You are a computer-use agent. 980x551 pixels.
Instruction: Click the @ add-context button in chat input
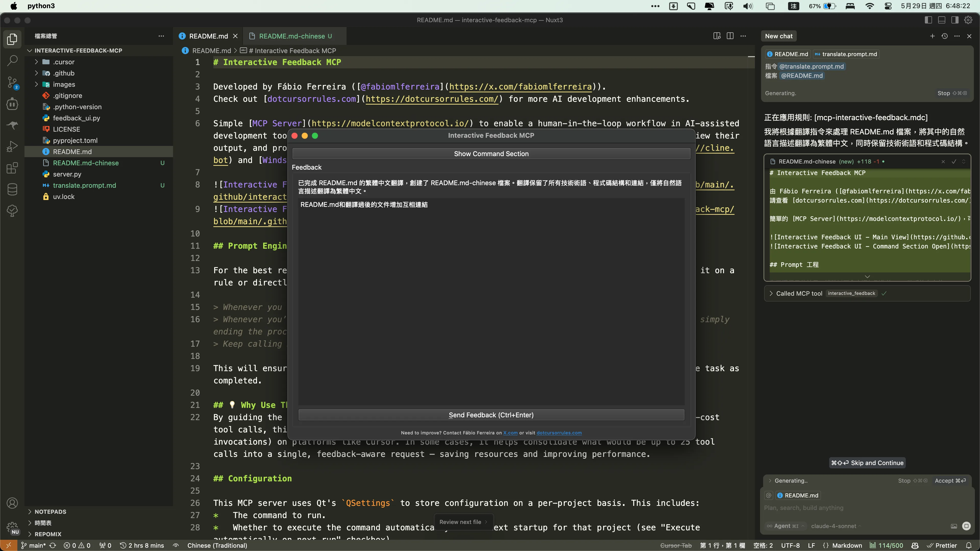coord(769,495)
